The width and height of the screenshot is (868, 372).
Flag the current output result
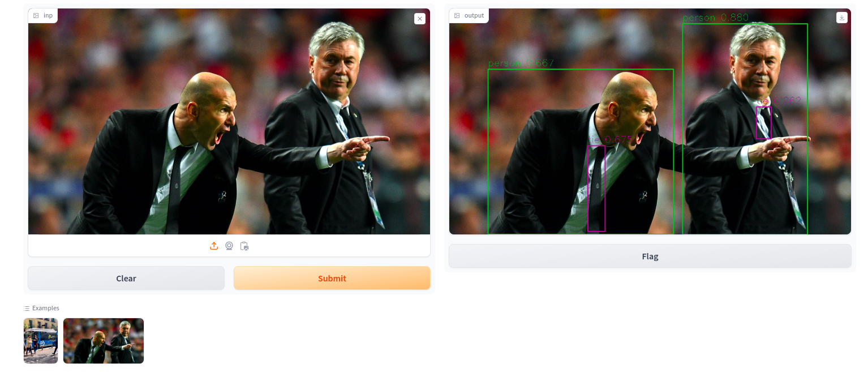(x=650, y=256)
